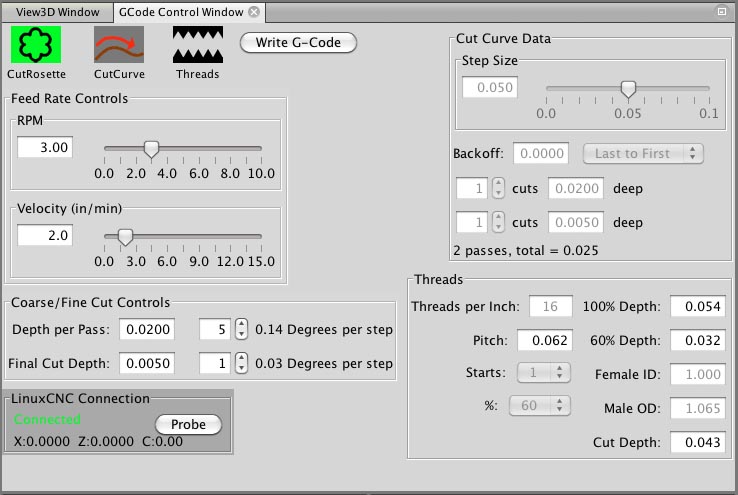Click the Velocity slider handle
This screenshot has height=495, width=738.
pyautogui.click(x=125, y=237)
